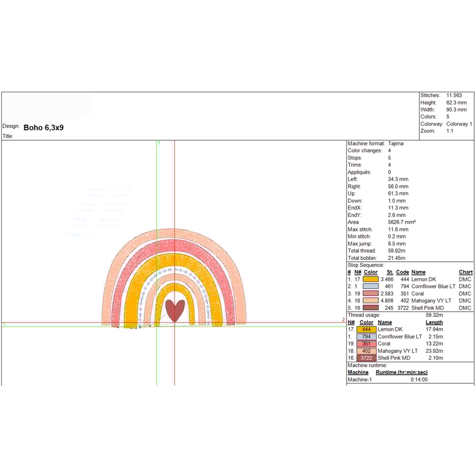Click the Colorway 1 value
Image resolution: width=476 pixels, height=476 pixels.
459,124
